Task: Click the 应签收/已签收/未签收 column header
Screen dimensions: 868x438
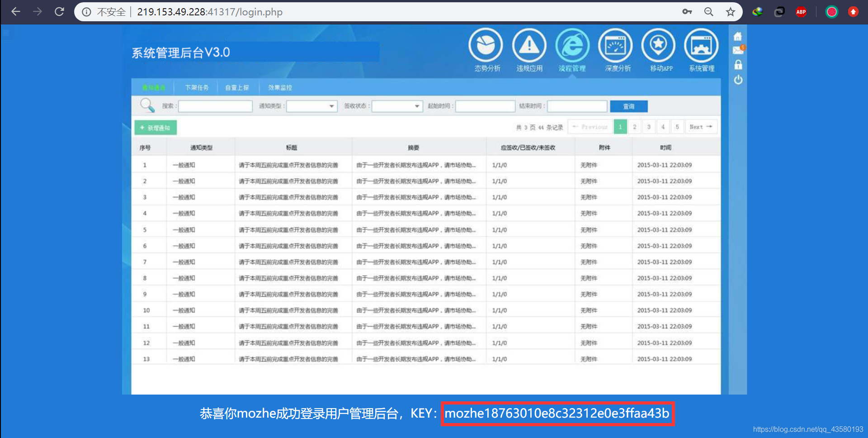Action: click(528, 148)
